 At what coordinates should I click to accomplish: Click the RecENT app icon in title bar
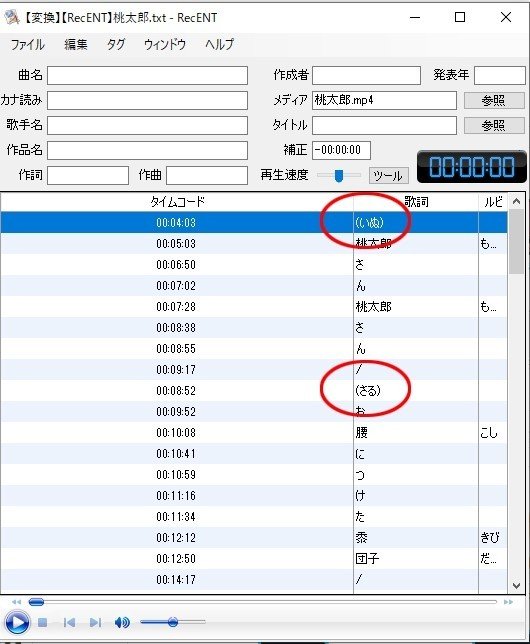point(12,17)
